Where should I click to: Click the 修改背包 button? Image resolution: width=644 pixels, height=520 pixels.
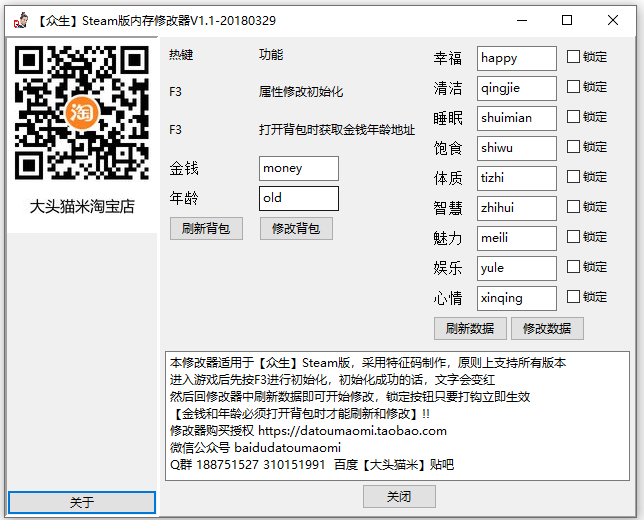(x=296, y=228)
